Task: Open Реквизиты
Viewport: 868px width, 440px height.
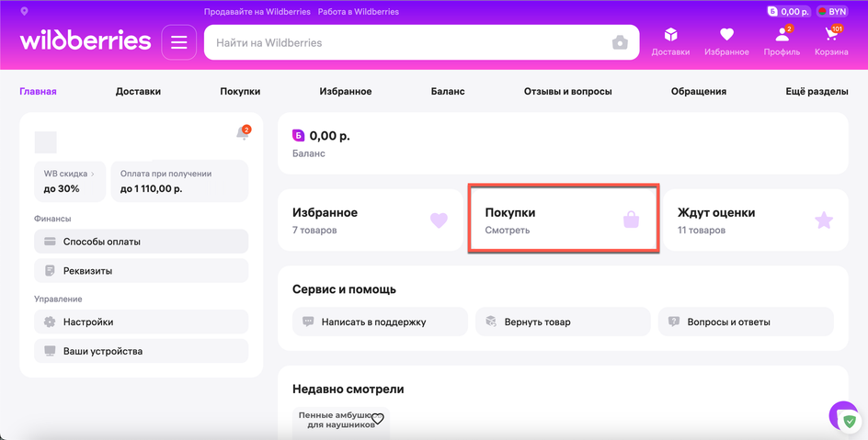Action: coord(142,271)
